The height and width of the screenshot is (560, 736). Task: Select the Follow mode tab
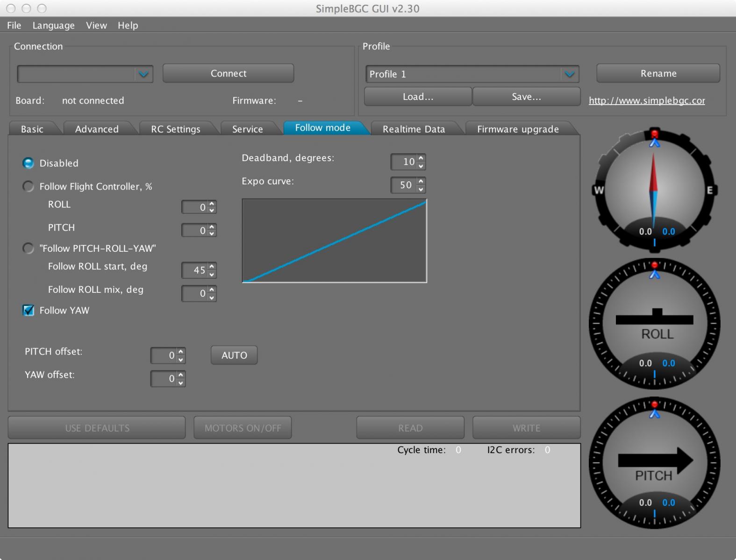tap(323, 128)
